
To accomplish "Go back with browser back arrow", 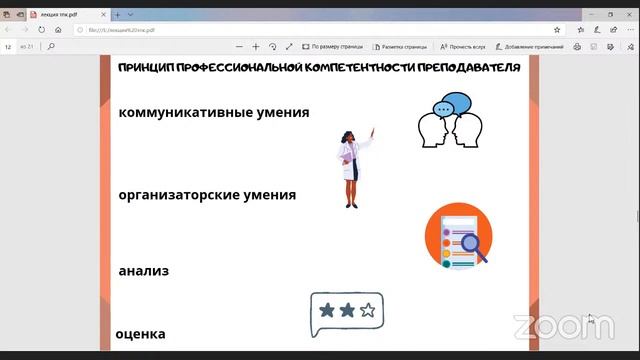I will 8,30.
